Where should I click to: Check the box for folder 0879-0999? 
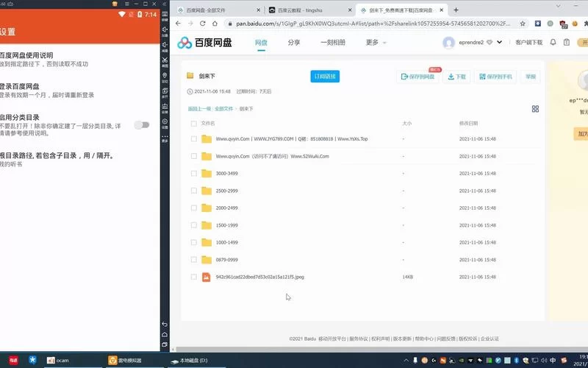pyautogui.click(x=193, y=260)
